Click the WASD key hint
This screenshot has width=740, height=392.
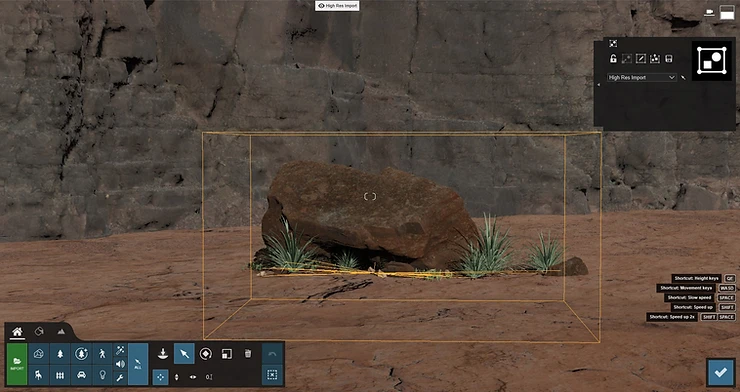pyautogui.click(x=727, y=288)
